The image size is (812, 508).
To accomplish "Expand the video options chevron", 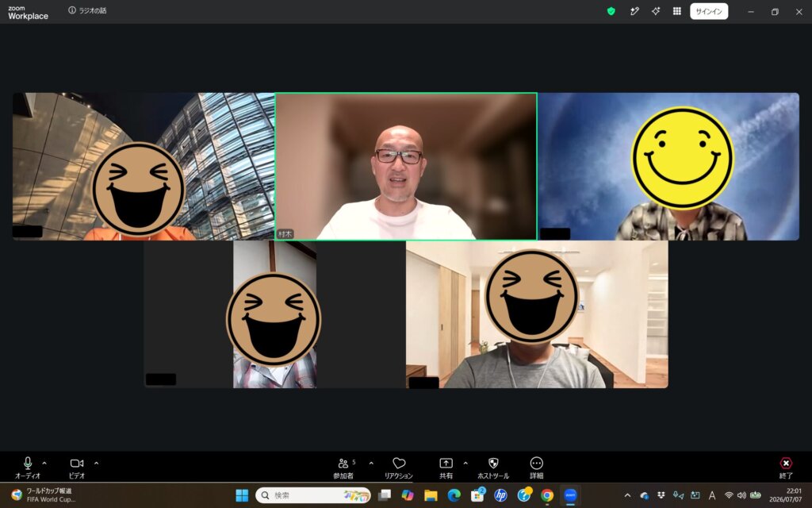I will [x=96, y=464].
